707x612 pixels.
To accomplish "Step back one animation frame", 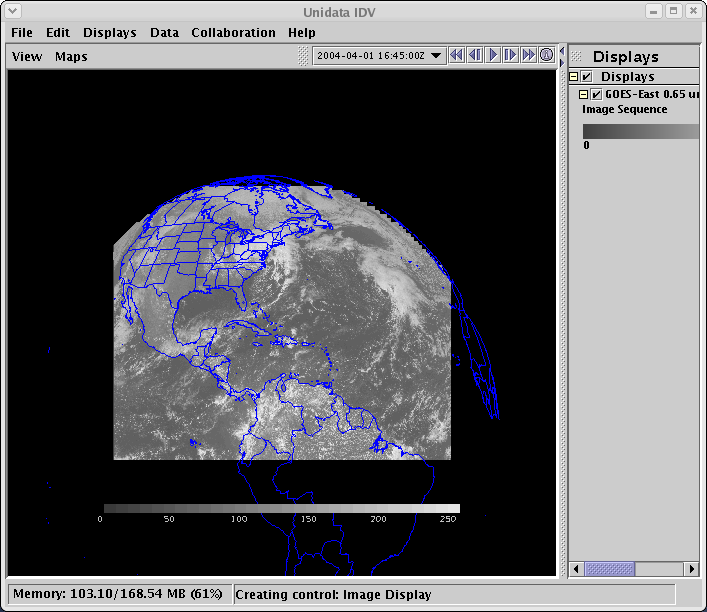I will point(474,55).
